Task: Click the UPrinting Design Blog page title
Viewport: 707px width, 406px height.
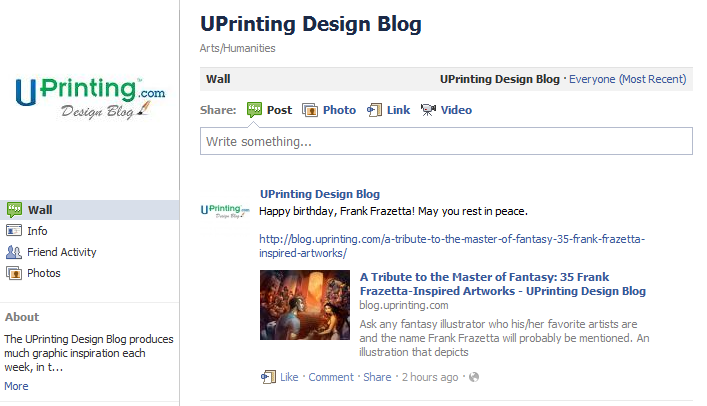Action: click(x=311, y=24)
